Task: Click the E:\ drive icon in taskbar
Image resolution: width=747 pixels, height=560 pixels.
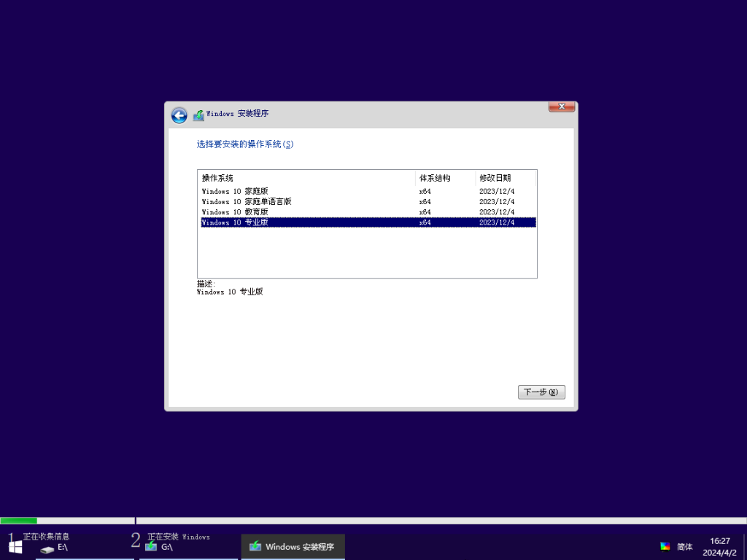Action: point(47,548)
